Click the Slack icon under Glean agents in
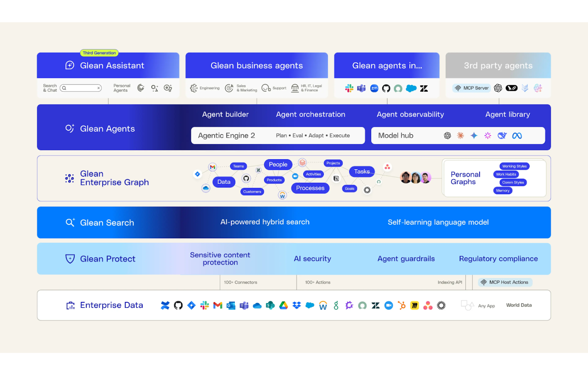The width and height of the screenshot is (588, 392). point(349,88)
